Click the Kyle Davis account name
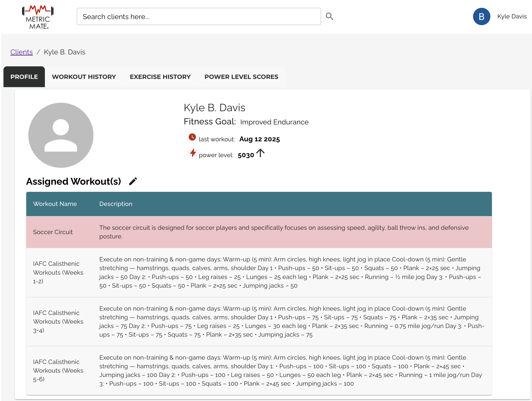 click(512, 16)
